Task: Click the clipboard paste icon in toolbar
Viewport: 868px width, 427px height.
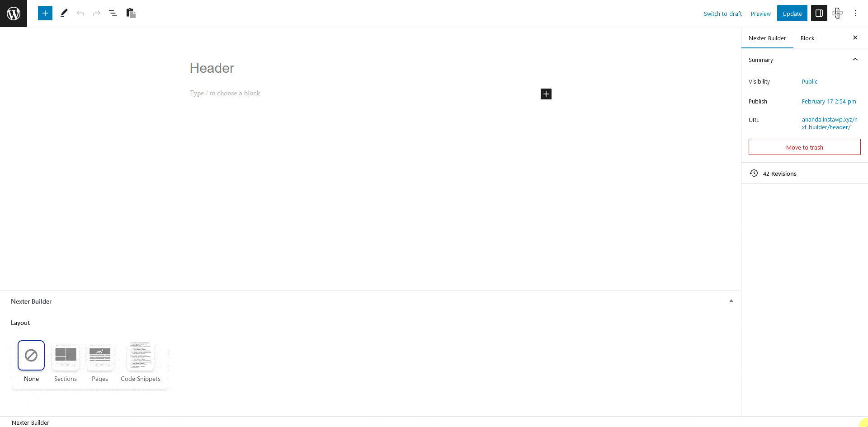Action: (131, 13)
